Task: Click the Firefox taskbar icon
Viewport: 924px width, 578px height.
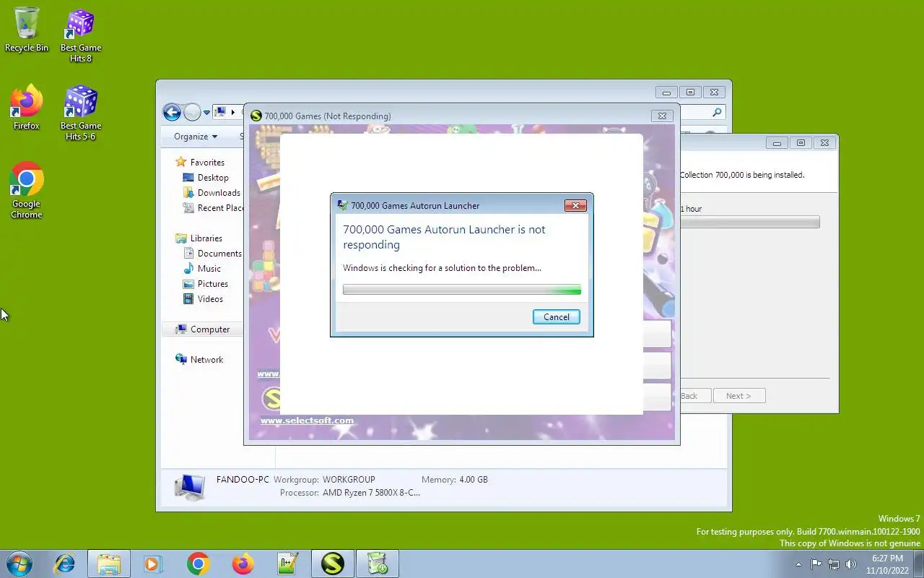Action: coord(243,564)
